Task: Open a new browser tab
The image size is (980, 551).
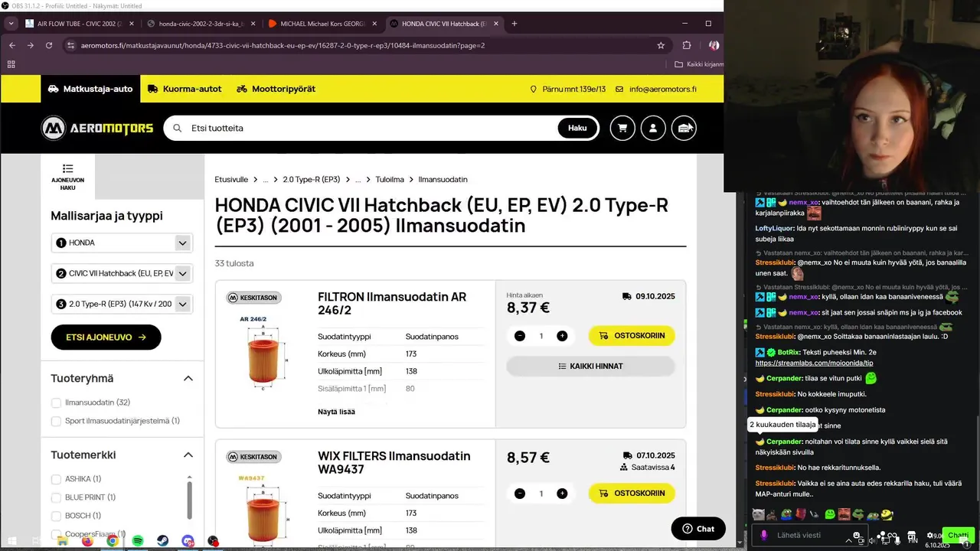Action: (x=514, y=24)
